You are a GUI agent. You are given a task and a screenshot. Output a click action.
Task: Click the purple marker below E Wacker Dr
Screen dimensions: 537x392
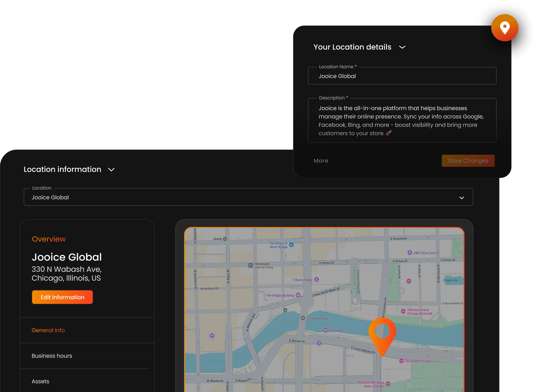pos(319,343)
